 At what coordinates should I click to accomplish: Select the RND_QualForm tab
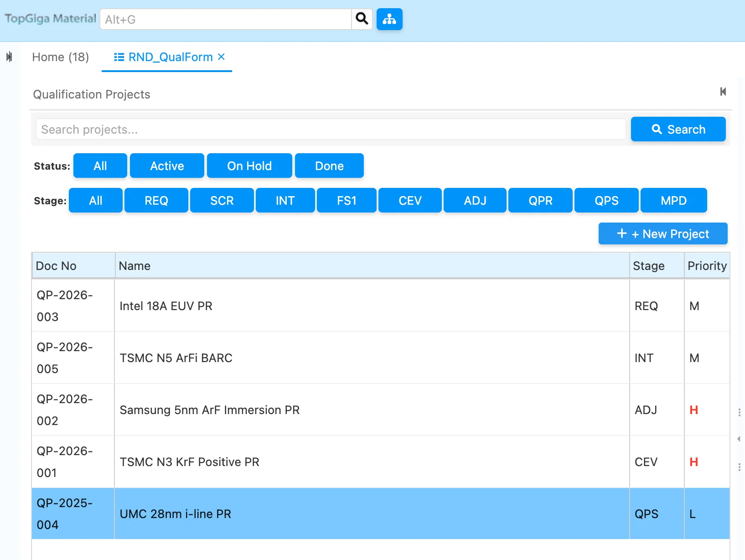point(170,57)
